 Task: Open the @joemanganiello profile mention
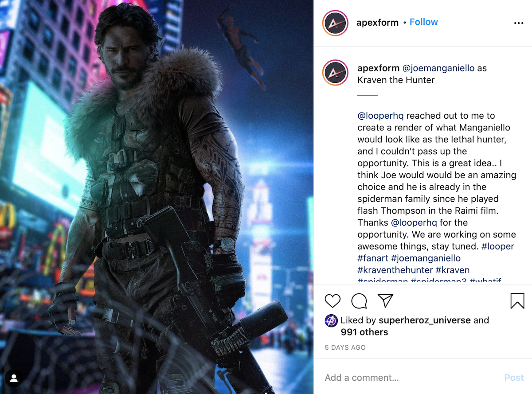pyautogui.click(x=438, y=68)
